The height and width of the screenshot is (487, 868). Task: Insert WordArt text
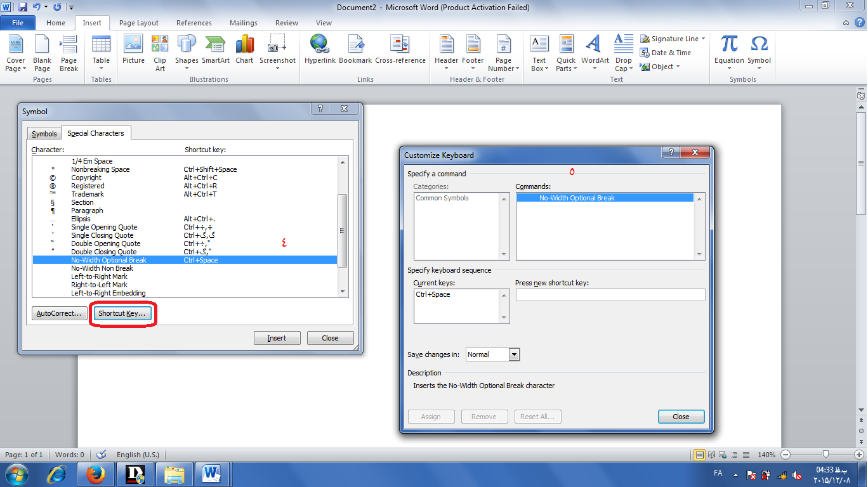coord(595,53)
